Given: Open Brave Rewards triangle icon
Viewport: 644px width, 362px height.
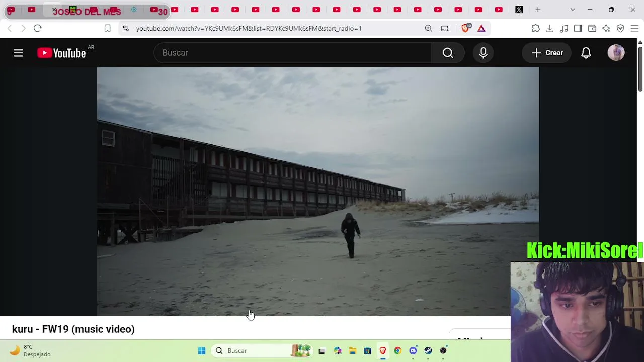Looking at the screenshot, I should (481, 28).
